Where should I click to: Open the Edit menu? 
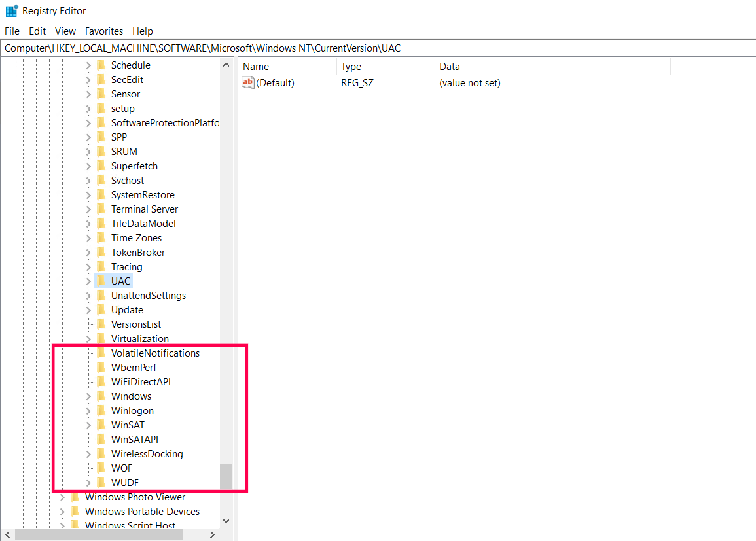(x=37, y=31)
